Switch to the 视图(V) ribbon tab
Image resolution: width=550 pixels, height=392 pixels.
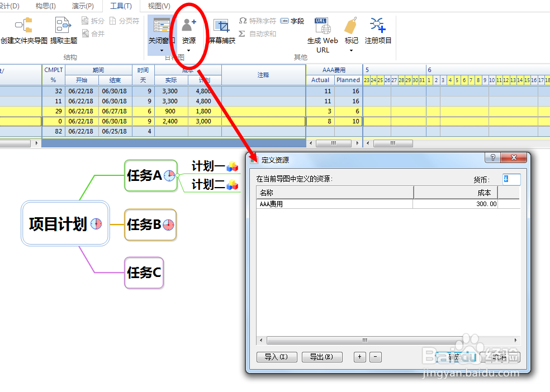tap(158, 6)
